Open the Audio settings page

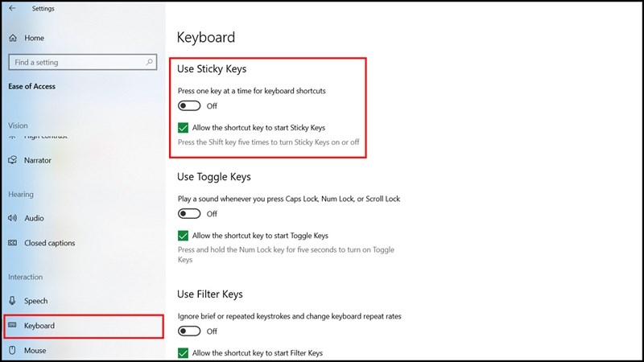pos(34,218)
